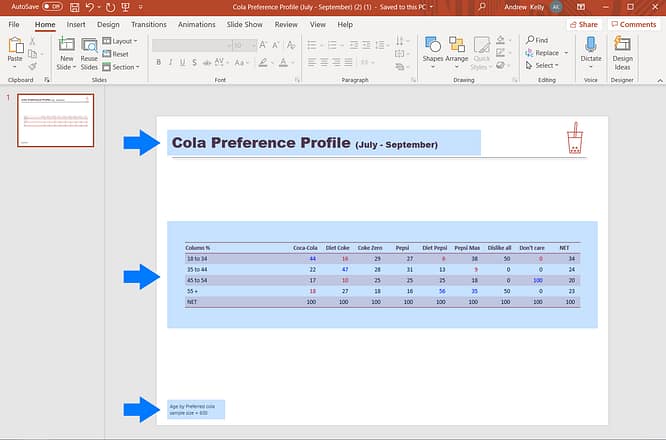The height and width of the screenshot is (440, 666).
Task: Switch to the Transitions tab
Action: (x=149, y=24)
